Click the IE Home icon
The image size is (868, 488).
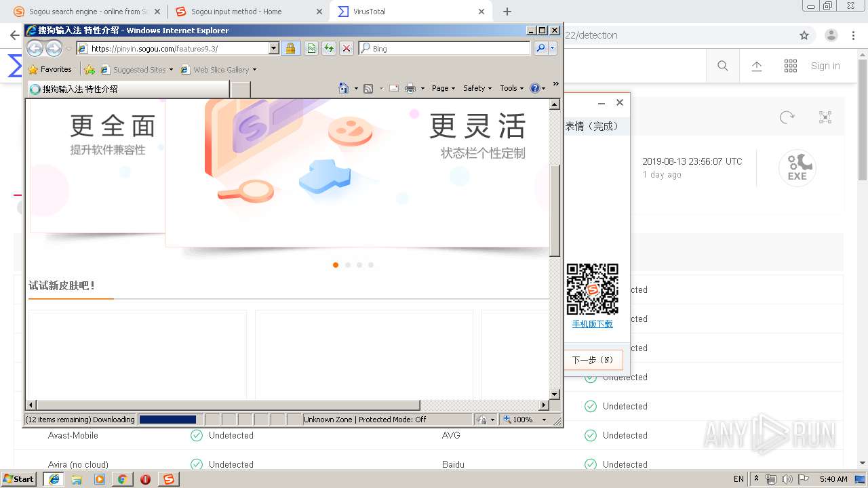(x=344, y=88)
